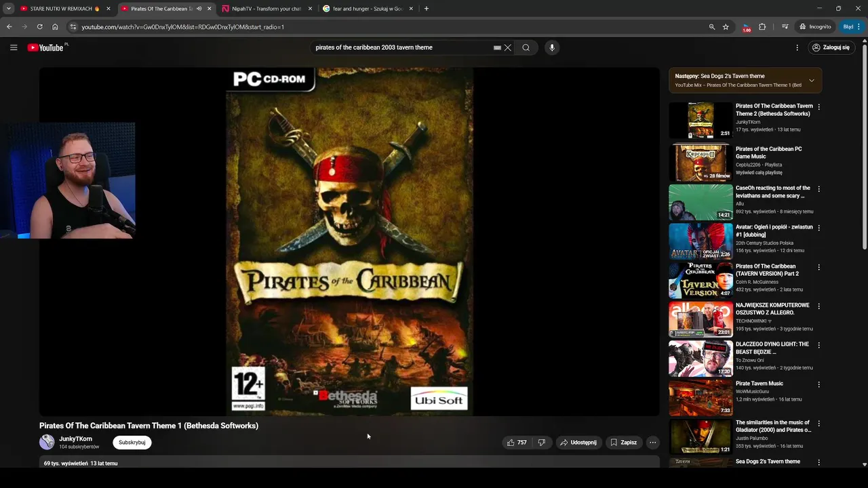Open Gladiator and Pirates similarities video title
The width and height of the screenshot is (868, 488).
tap(773, 426)
